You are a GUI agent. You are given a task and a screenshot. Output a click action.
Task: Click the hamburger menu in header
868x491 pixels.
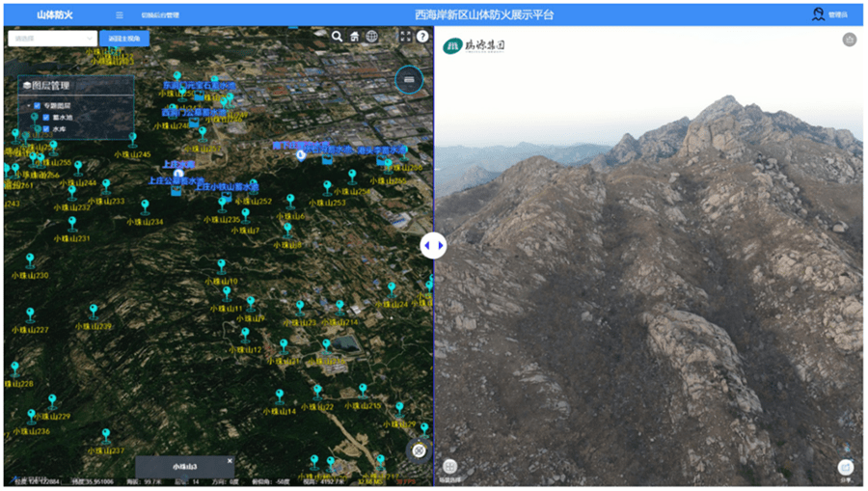120,14
